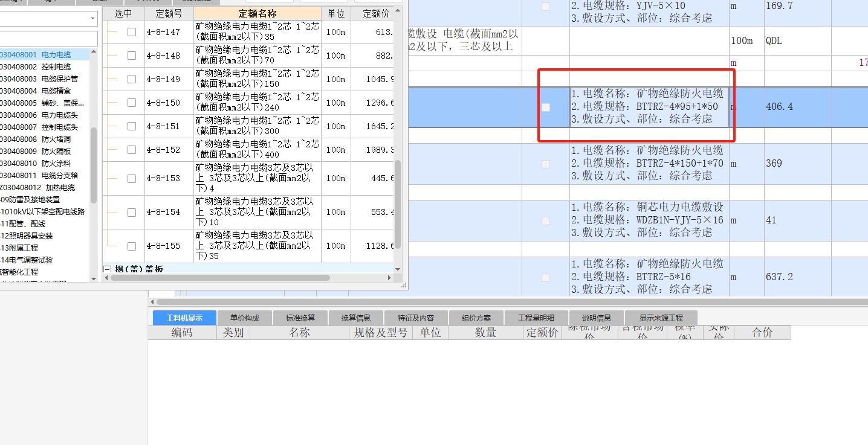Switch to the 显示来源工程 tab

[x=661, y=318]
